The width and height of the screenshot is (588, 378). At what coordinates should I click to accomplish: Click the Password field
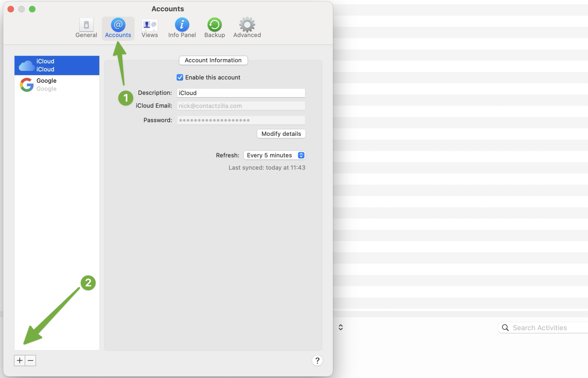pos(241,120)
